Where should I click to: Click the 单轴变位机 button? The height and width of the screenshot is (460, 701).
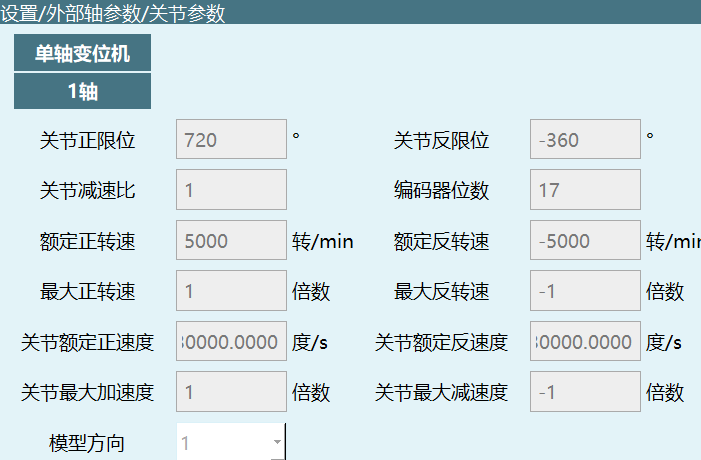82,53
